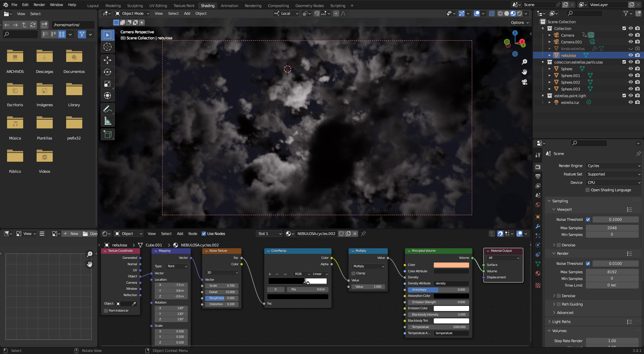Open the Output properties tab
This screenshot has height=354, width=644.
pyautogui.click(x=538, y=176)
